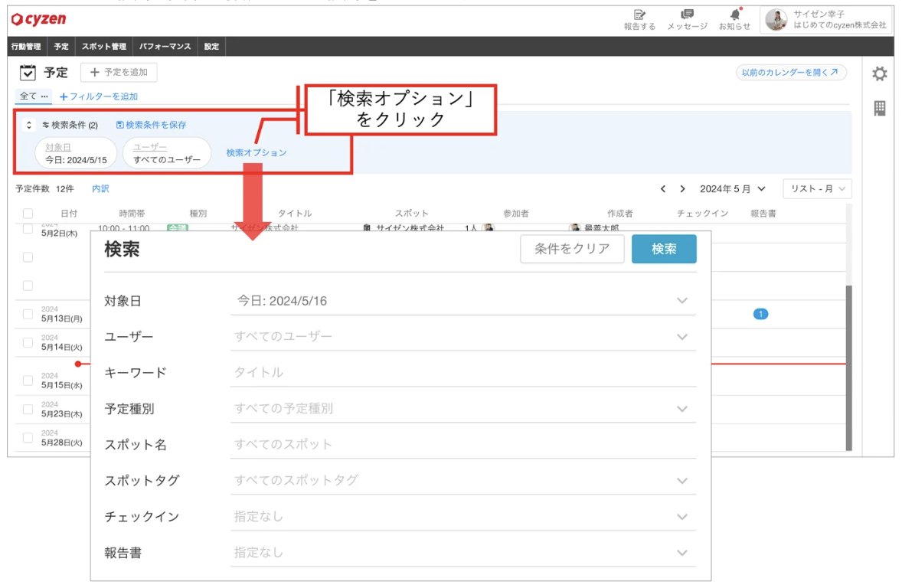Expand the 対象日 dropdown in search dialog
Viewport: 902px width, 588px height.
tap(681, 301)
